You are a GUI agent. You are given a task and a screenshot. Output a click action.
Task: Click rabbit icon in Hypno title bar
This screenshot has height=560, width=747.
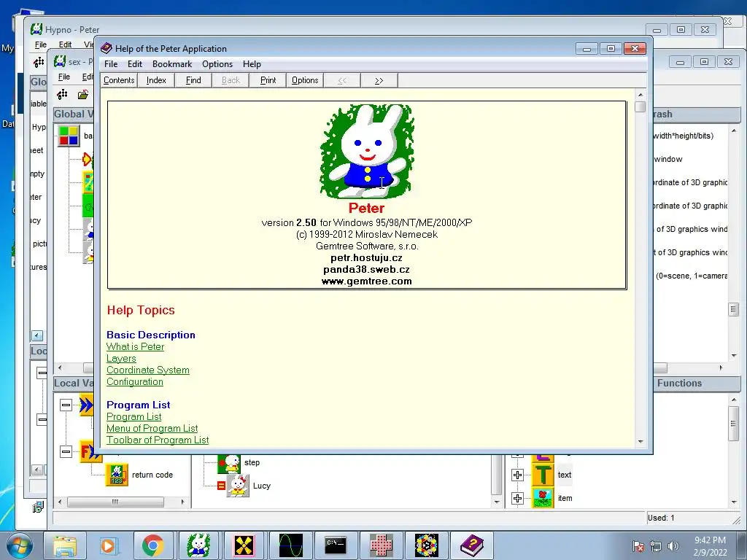pyautogui.click(x=36, y=29)
